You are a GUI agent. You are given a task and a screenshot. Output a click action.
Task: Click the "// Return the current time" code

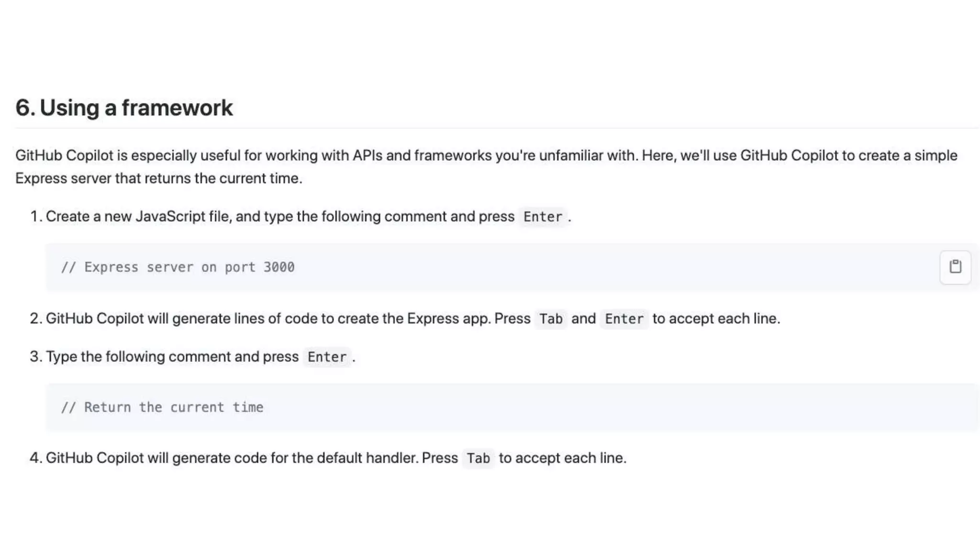162,408
